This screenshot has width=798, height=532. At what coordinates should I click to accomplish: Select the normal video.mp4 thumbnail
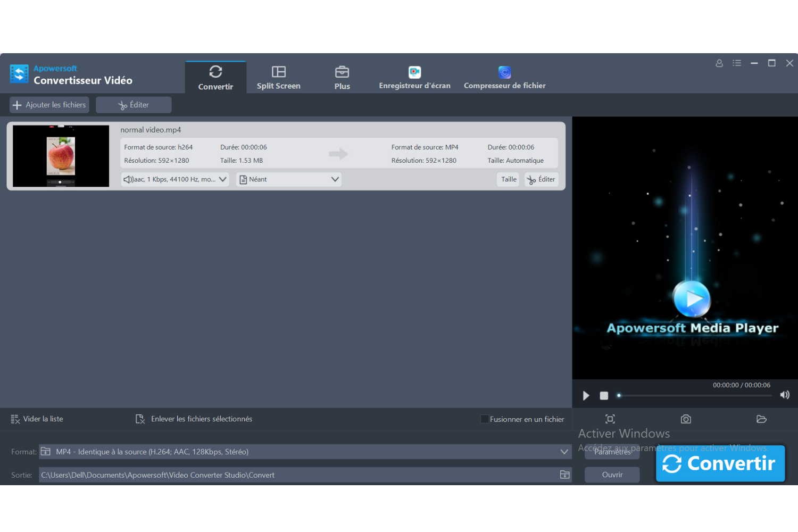click(x=61, y=156)
